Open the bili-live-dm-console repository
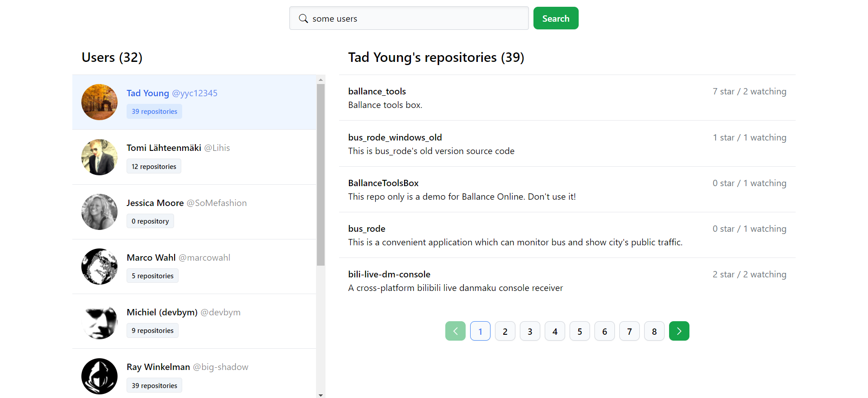This screenshot has width=868, height=398. point(389,274)
